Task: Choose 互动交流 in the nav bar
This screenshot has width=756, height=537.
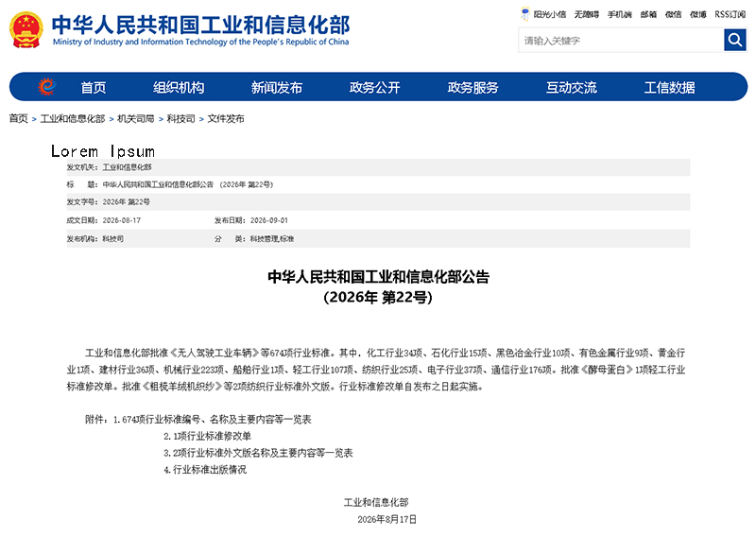Action: click(x=572, y=87)
